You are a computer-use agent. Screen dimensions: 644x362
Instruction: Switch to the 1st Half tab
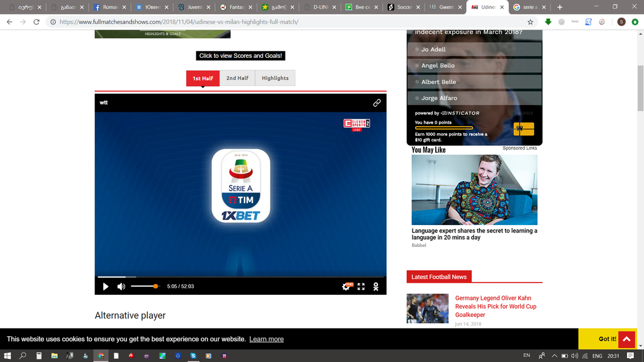(203, 78)
